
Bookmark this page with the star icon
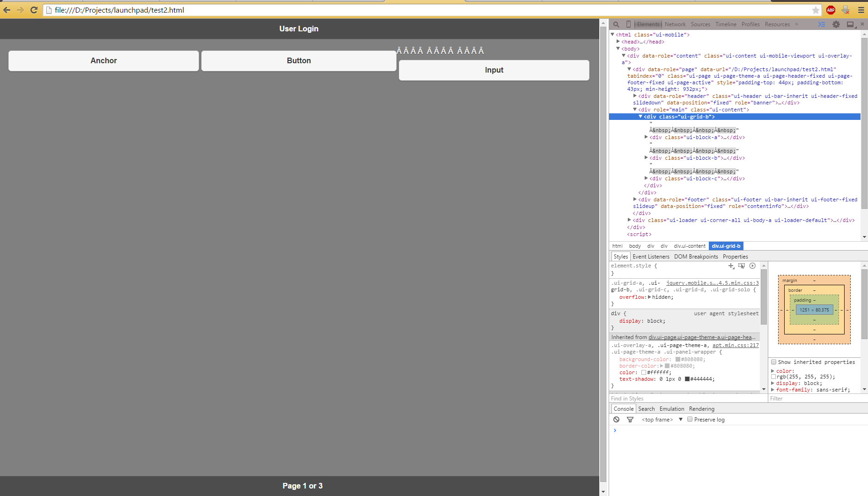point(816,10)
